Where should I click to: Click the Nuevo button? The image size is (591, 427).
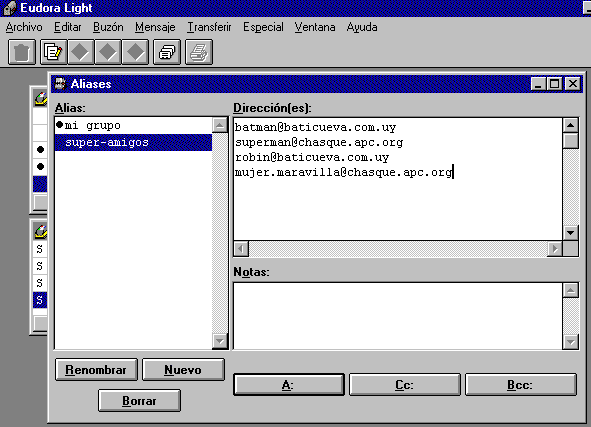pyautogui.click(x=183, y=370)
